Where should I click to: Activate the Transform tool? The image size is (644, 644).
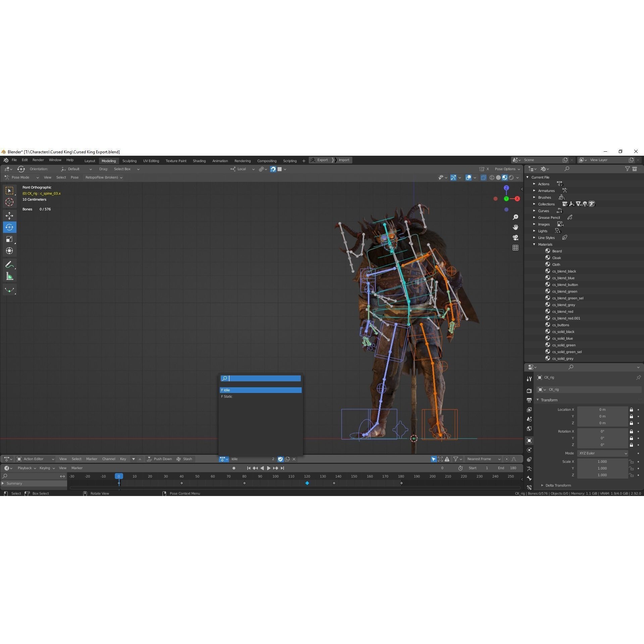[9, 251]
